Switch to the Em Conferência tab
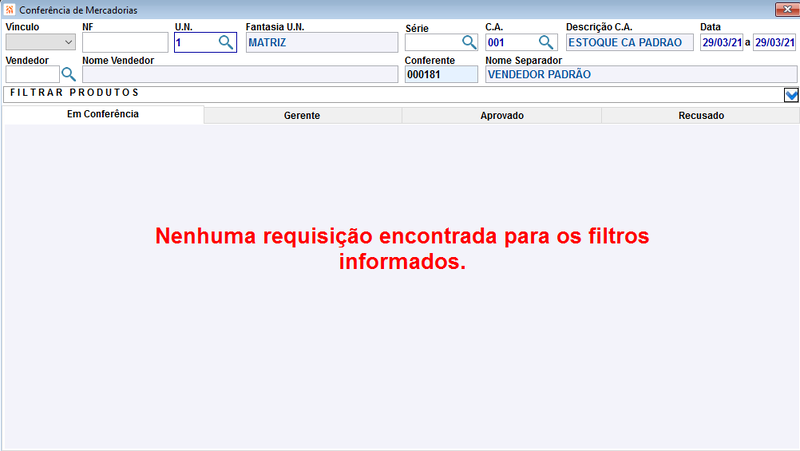The width and height of the screenshot is (800, 451). 103,114
